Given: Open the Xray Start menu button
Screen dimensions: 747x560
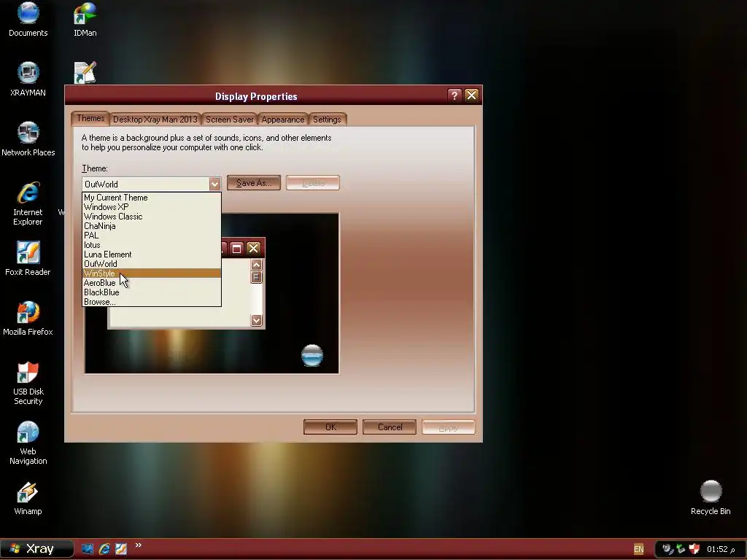Looking at the screenshot, I should tap(37, 549).
